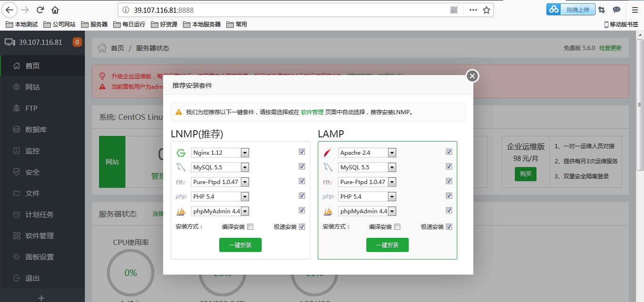
Task: Click the PHP logo icon in LNMP
Action: pyautogui.click(x=181, y=196)
